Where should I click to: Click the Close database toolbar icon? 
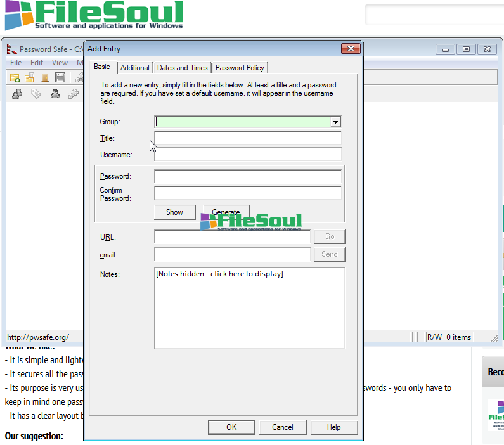45,78
